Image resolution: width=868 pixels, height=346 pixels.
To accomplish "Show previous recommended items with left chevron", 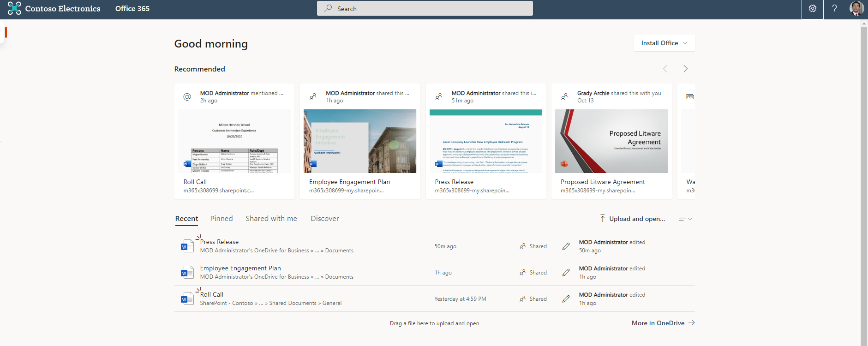I will click(665, 69).
